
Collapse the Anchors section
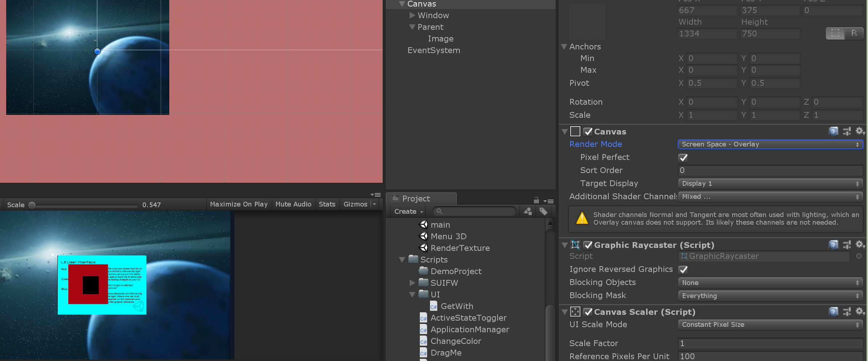click(x=564, y=47)
